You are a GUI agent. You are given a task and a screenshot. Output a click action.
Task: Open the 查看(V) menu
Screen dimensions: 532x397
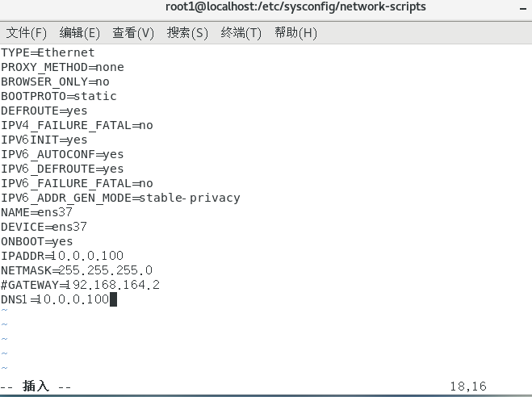tap(133, 33)
